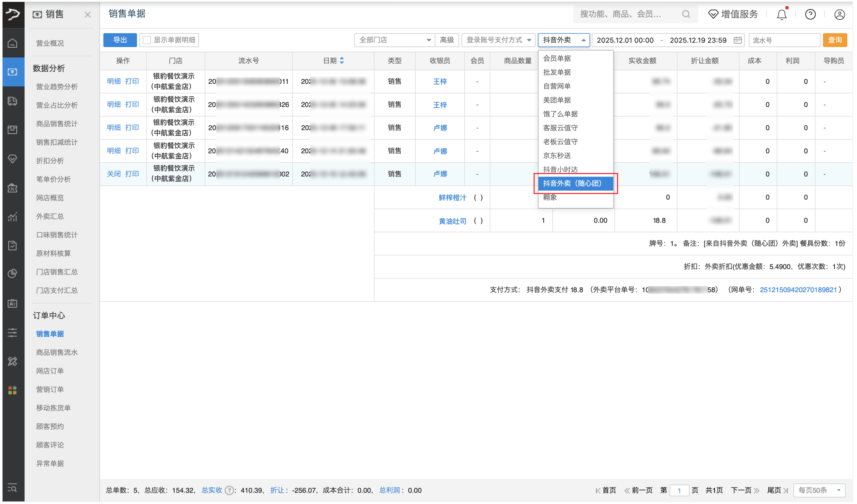Open the commodity package icon in sidebar
857x504 pixels.
point(13,130)
